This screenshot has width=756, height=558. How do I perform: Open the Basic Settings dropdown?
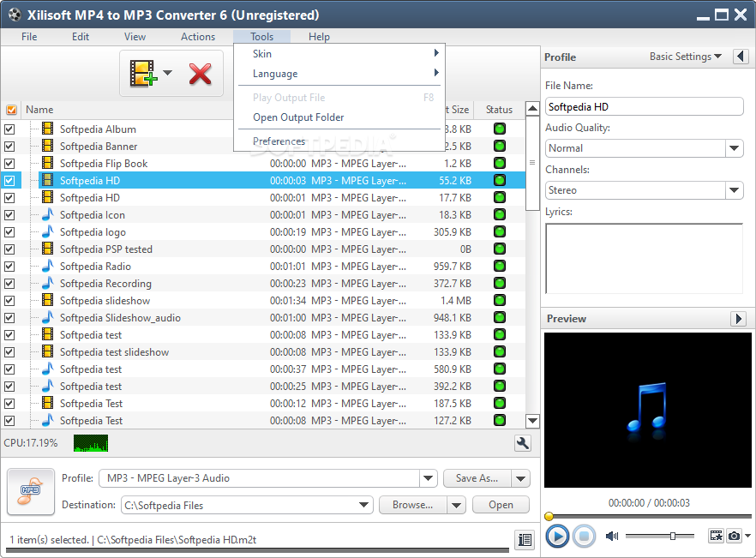[685, 57]
